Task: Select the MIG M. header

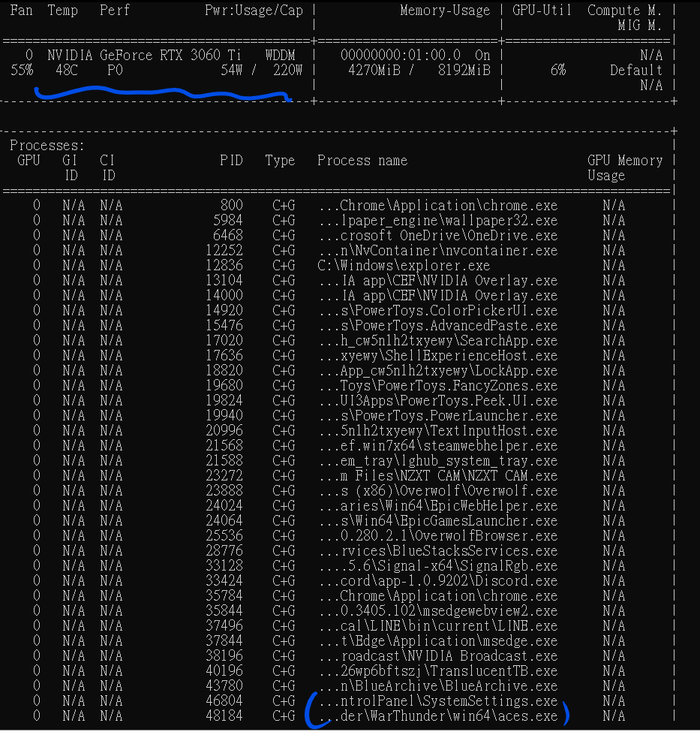Action: coord(640,26)
